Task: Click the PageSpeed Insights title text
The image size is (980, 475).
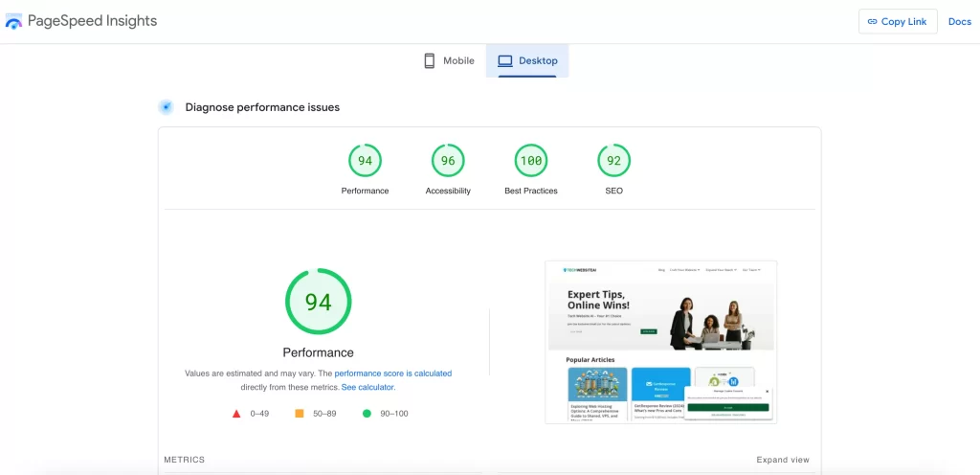Action: [x=93, y=21]
